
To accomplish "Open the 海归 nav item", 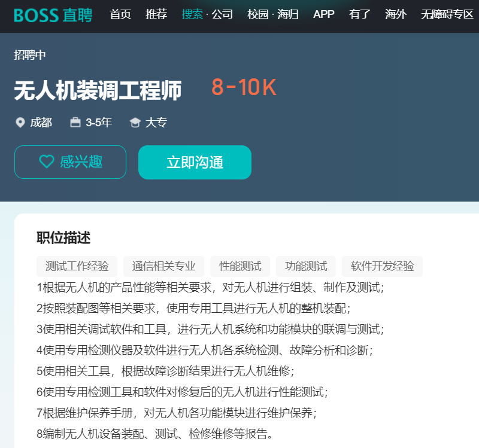I will (288, 14).
